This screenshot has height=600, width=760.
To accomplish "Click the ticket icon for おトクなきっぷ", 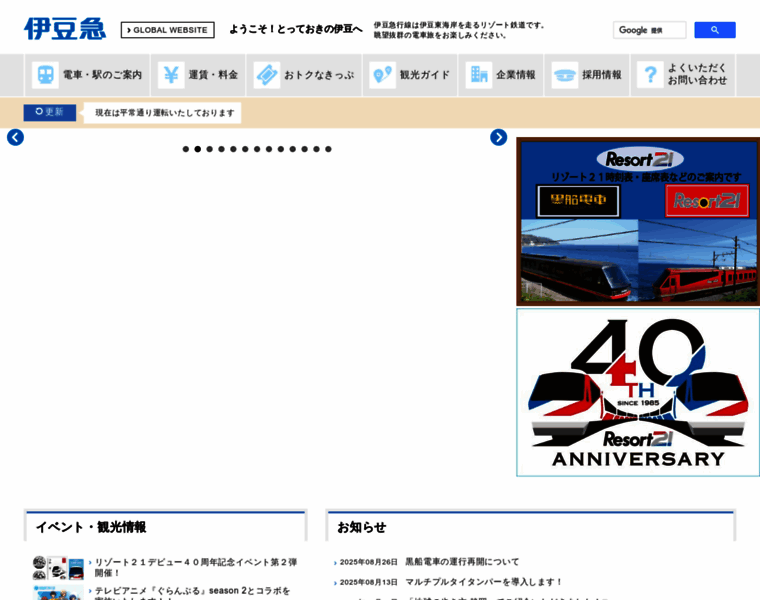I will click(x=267, y=75).
